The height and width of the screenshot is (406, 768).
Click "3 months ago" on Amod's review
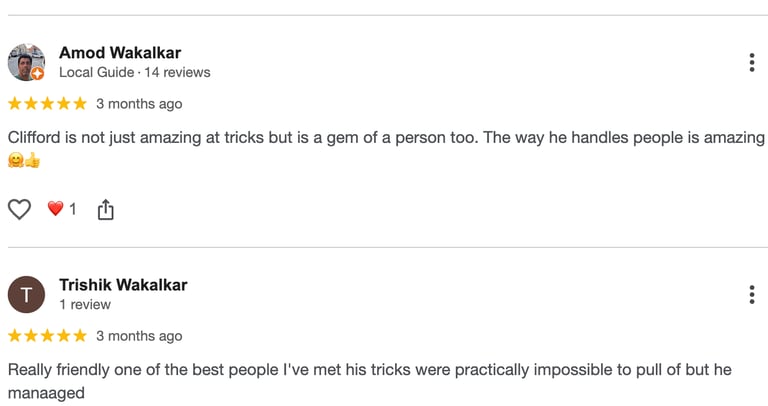[x=139, y=104]
